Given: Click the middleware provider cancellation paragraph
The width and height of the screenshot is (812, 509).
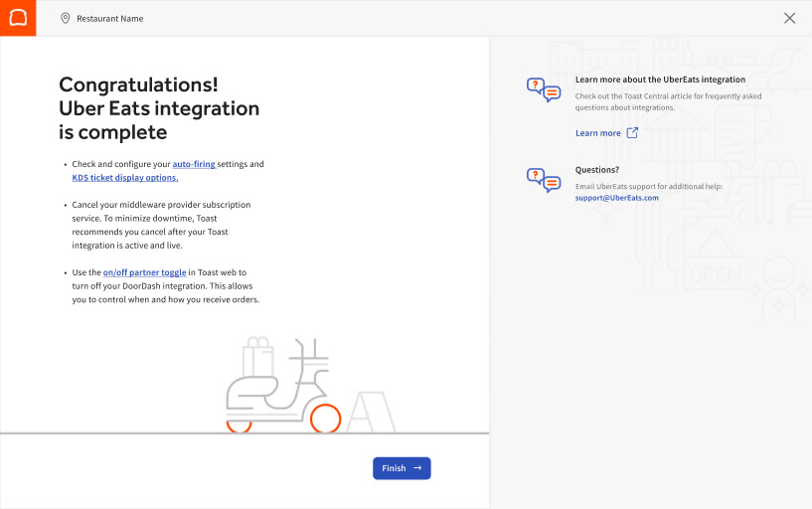Looking at the screenshot, I should point(161,225).
